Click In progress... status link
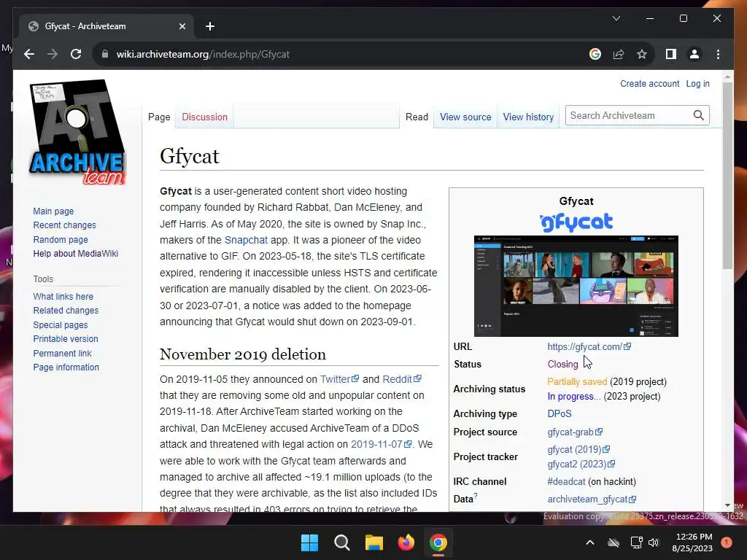The width and height of the screenshot is (747, 560). pos(574,396)
